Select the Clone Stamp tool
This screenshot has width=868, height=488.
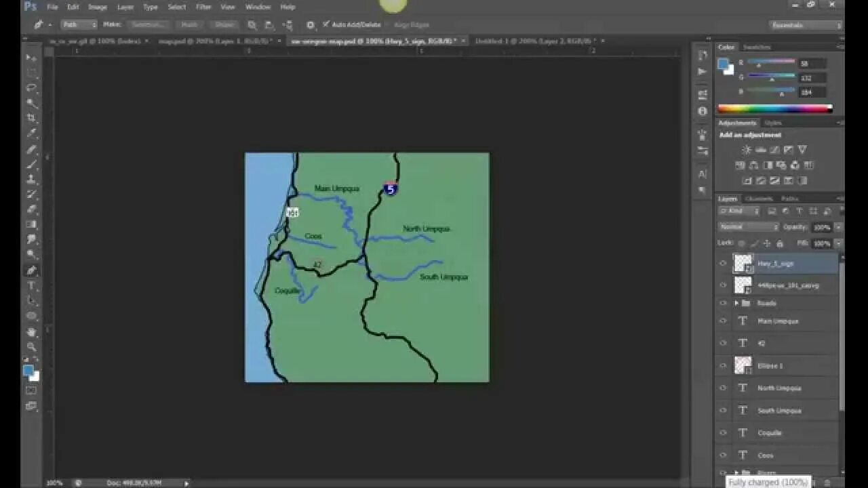click(x=31, y=179)
